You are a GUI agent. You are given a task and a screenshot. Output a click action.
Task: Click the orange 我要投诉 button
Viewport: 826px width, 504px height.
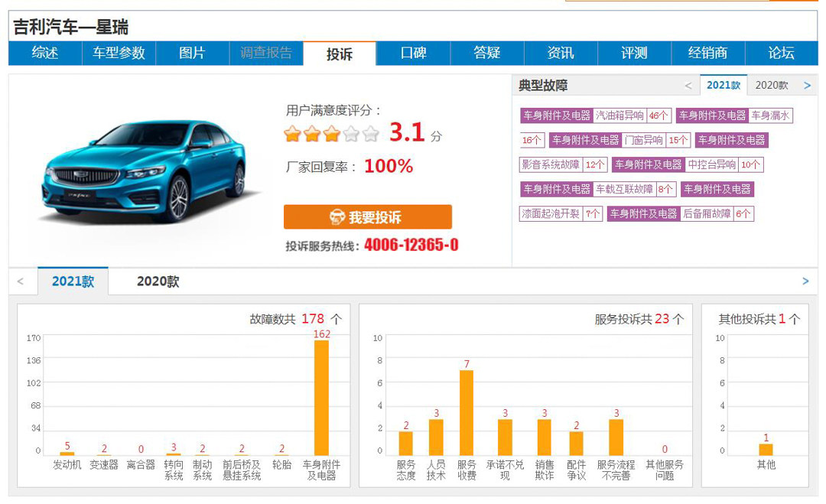coord(367,217)
